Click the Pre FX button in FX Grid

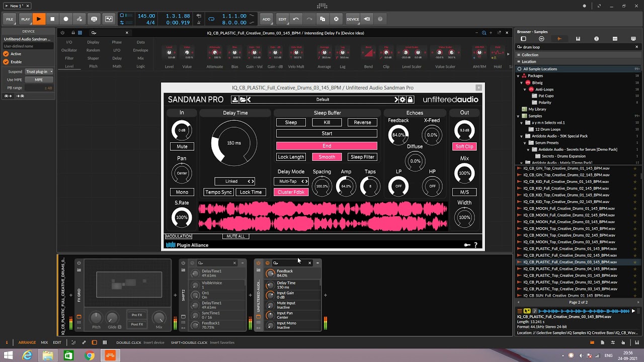(x=137, y=315)
